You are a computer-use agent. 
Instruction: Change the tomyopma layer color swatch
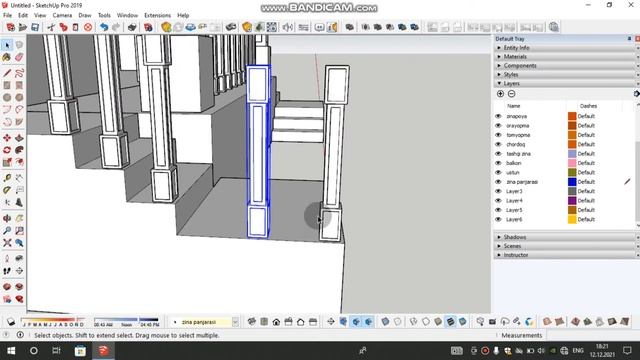coord(572,135)
